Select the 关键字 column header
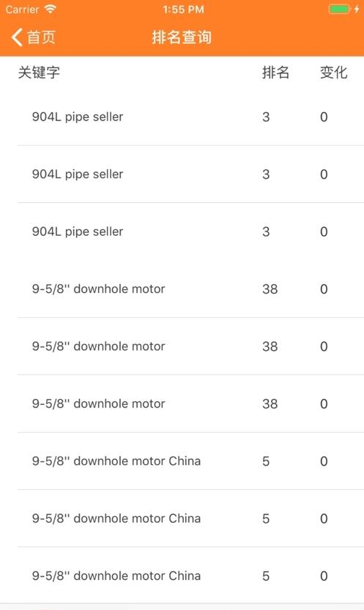The height and width of the screenshot is (610, 364). click(x=39, y=72)
